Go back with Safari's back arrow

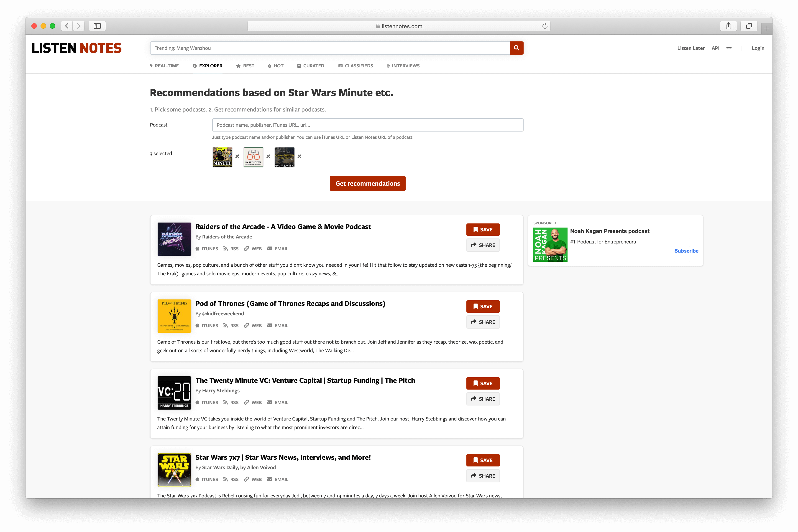pyautogui.click(x=67, y=26)
